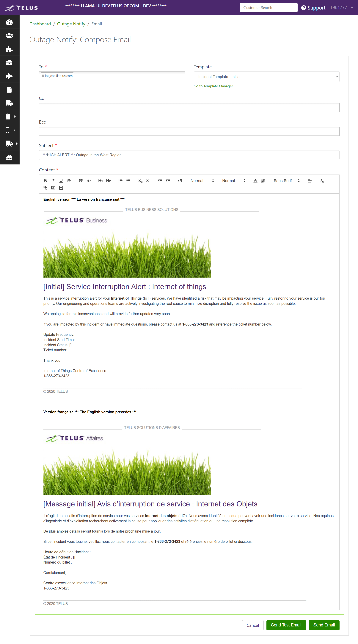Switch text direction to right-to-left
This screenshot has height=644, width=358.
180,181
